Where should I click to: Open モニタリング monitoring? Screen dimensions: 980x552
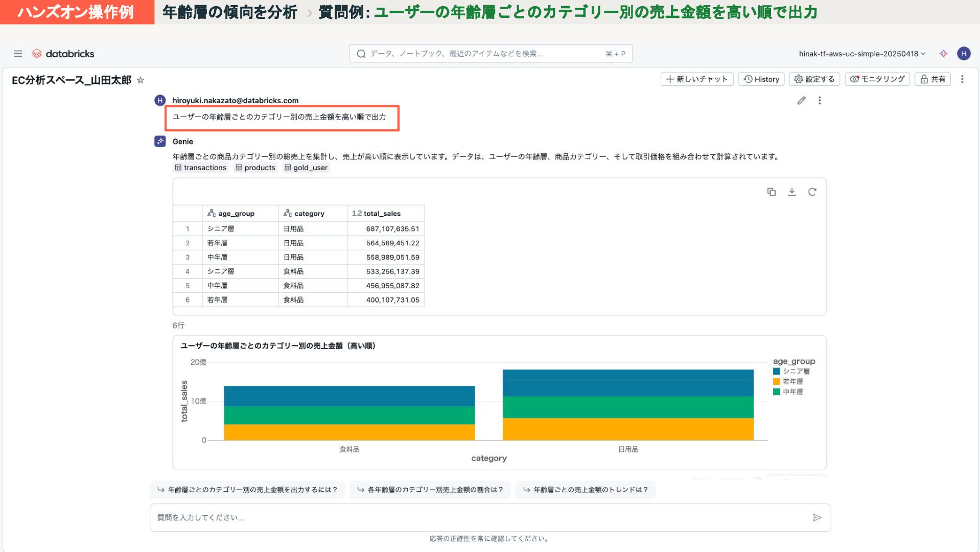point(877,79)
